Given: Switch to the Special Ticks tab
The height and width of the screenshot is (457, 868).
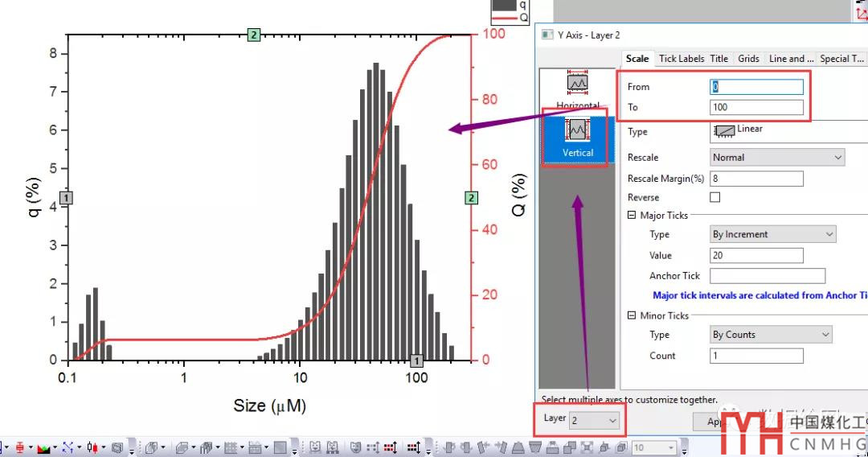Looking at the screenshot, I should pos(841,58).
